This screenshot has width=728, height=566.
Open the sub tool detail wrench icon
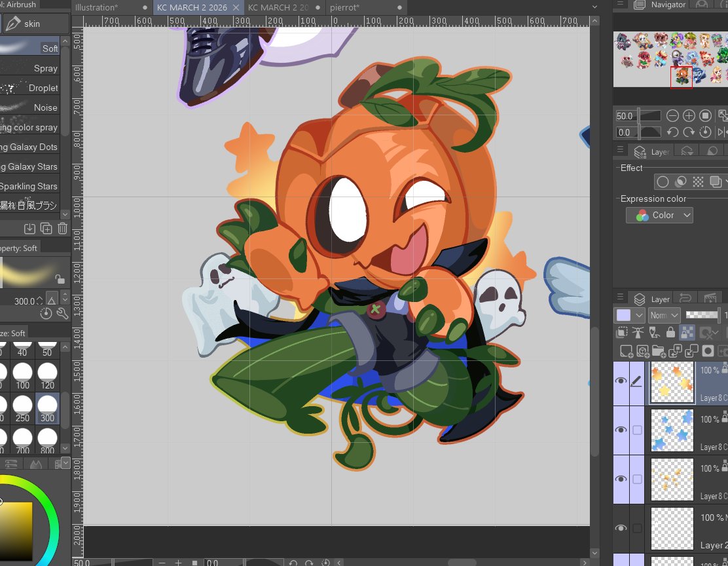62,314
